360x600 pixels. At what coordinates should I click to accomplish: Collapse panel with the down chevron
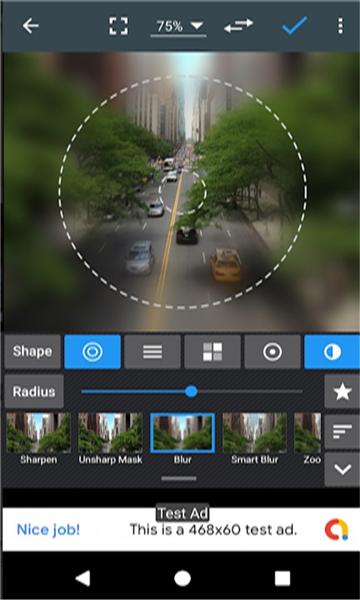click(x=342, y=469)
